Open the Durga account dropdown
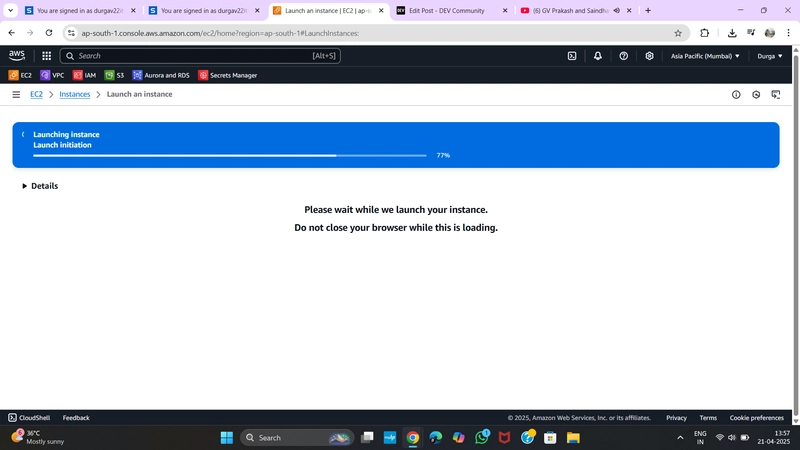The image size is (800, 450). click(769, 56)
